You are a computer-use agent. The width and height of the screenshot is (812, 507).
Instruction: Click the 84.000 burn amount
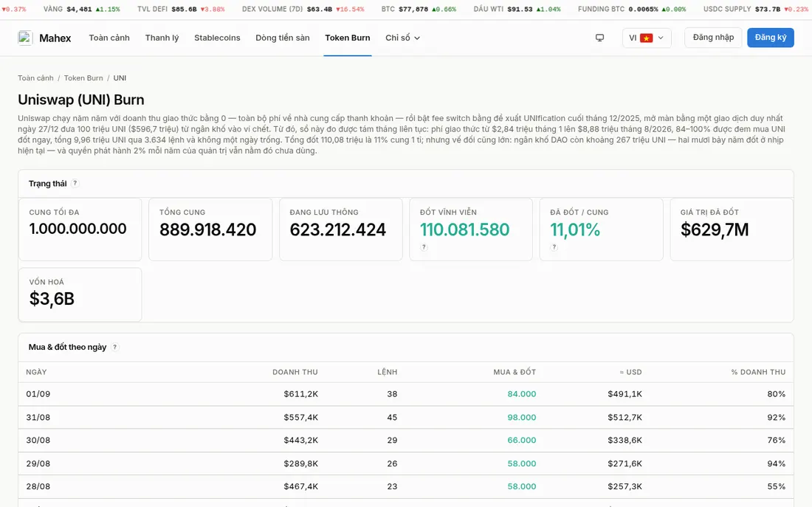tap(521, 394)
